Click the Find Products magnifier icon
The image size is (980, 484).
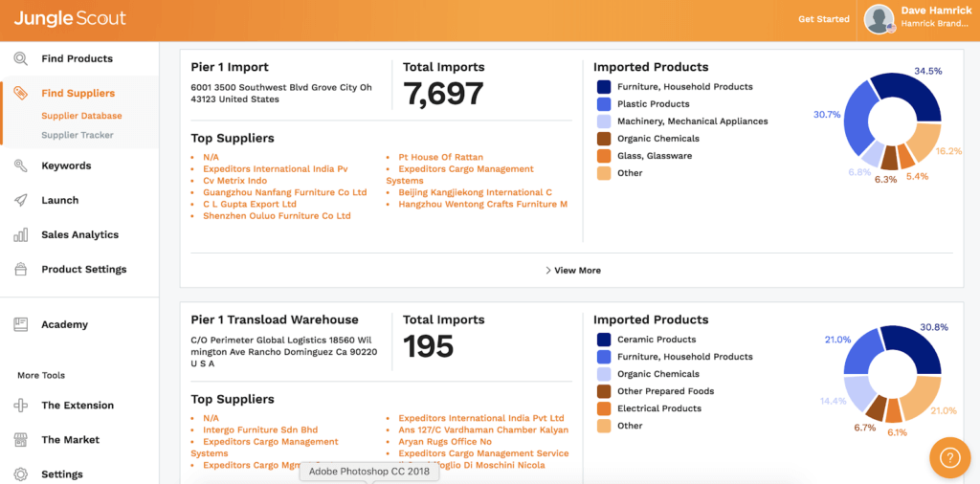tap(20, 58)
